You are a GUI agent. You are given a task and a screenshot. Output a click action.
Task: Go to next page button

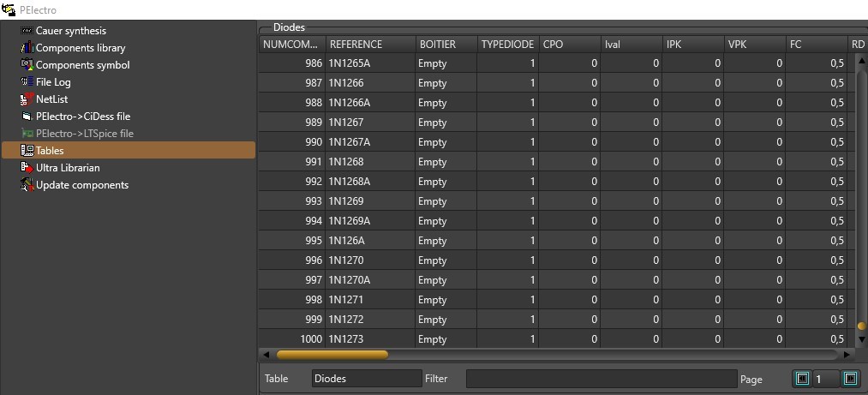click(x=850, y=379)
